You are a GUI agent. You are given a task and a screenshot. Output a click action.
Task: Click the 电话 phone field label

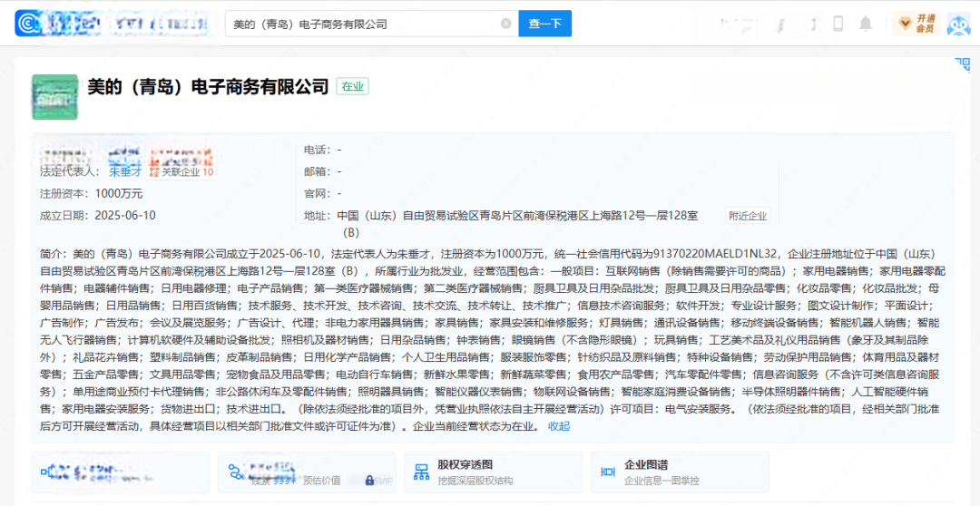tap(316, 150)
